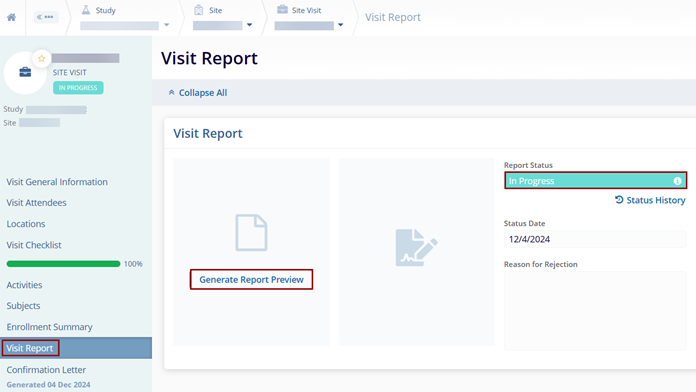
Task: Click the Study flask icon in breadcrumb
Action: [86, 10]
